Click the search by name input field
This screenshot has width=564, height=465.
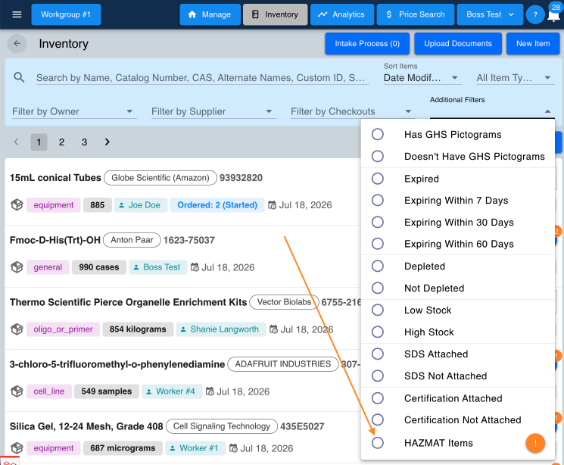202,78
